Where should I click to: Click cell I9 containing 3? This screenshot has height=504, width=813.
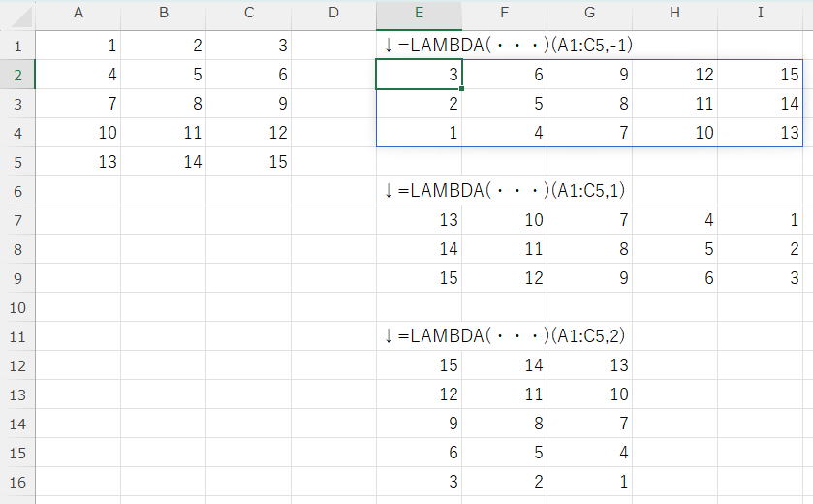760,278
